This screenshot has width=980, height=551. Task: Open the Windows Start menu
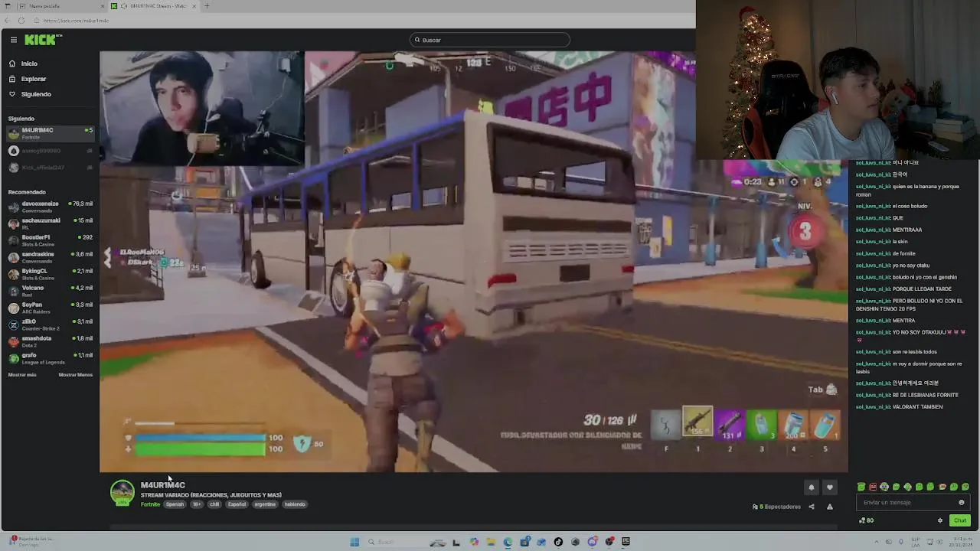[x=354, y=542]
